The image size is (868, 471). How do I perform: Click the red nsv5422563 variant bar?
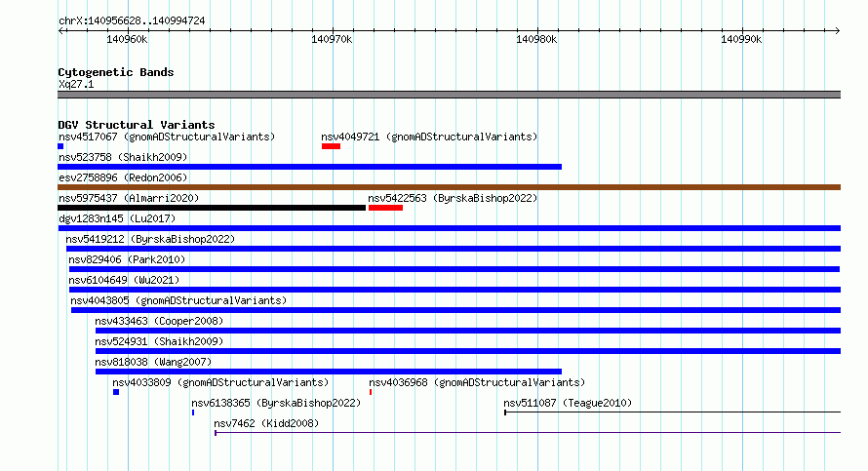tap(385, 208)
